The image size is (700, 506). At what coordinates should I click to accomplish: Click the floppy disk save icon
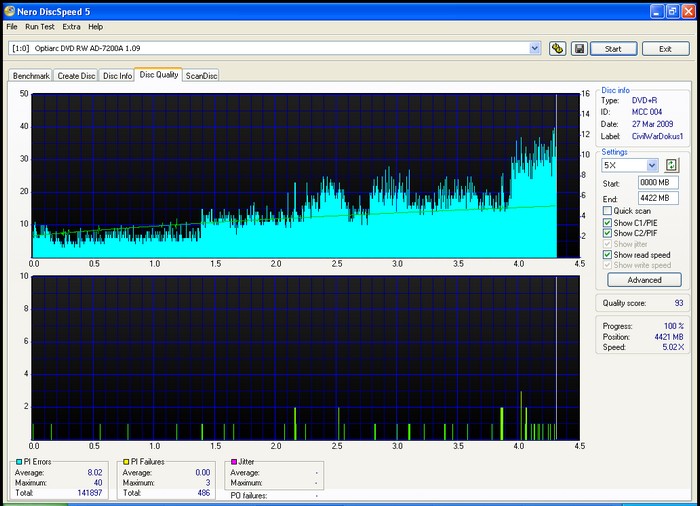coord(578,48)
